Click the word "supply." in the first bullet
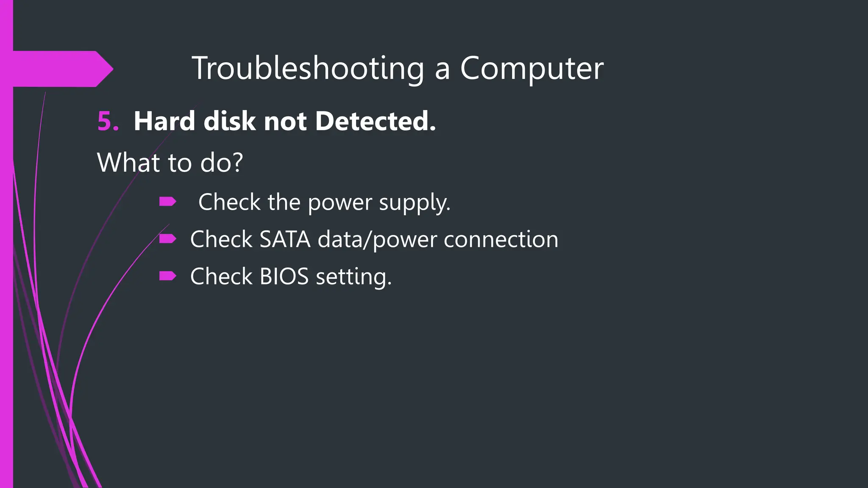Viewport: 868px width, 488px height. (x=414, y=202)
